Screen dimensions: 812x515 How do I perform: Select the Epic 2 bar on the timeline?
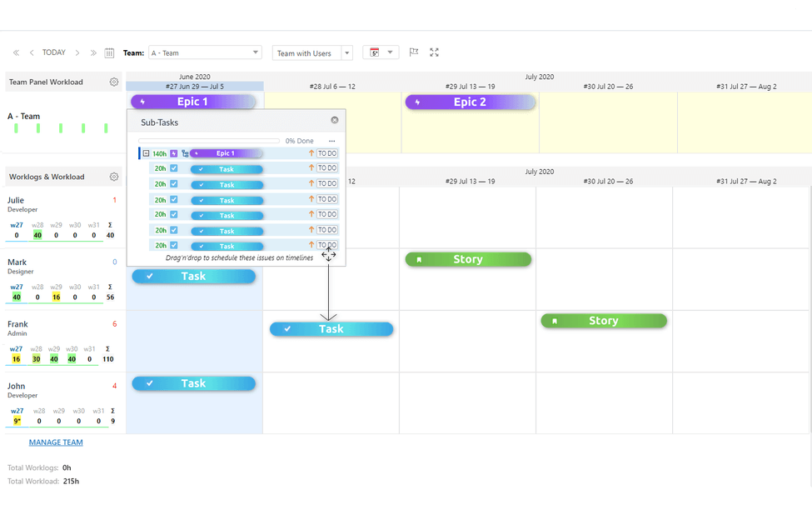471,101
